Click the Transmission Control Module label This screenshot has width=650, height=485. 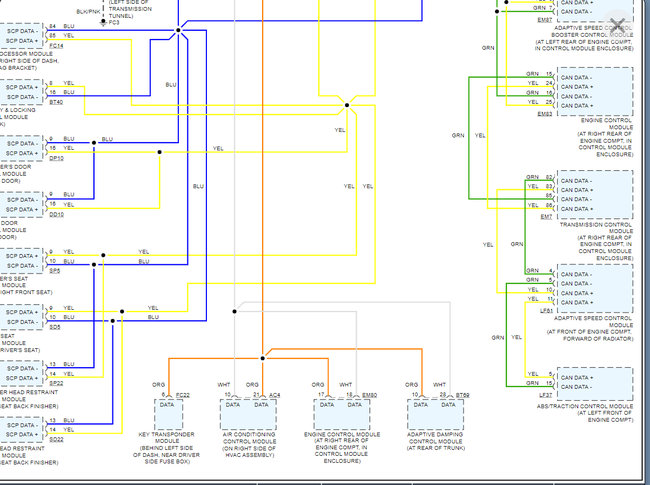(x=599, y=241)
